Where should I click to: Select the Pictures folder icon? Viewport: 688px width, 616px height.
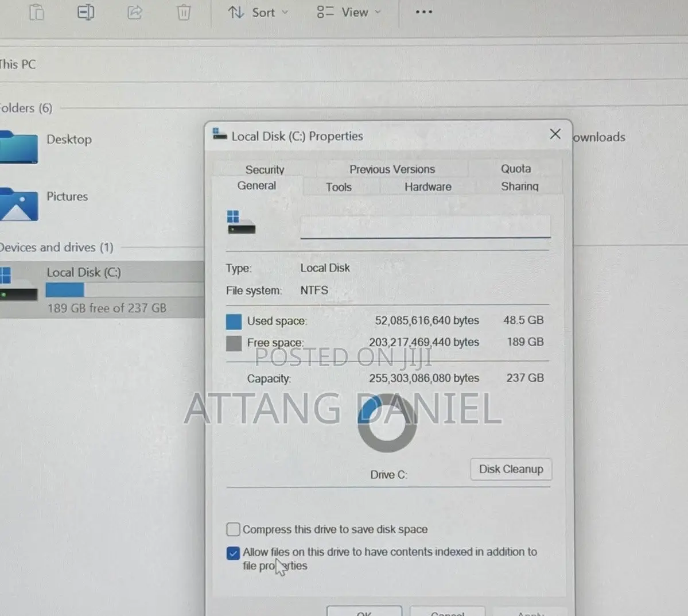pos(19,204)
